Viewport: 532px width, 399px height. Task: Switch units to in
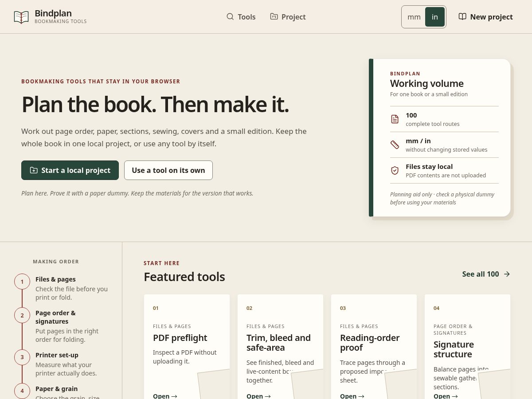(435, 17)
